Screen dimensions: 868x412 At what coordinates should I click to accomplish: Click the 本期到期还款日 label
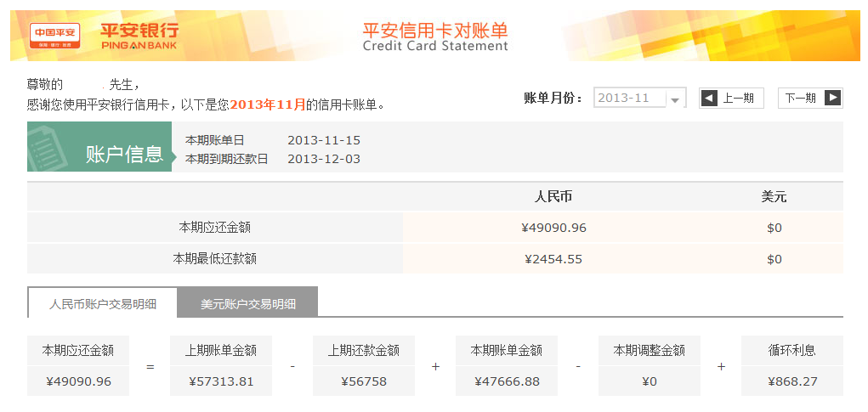point(226,159)
